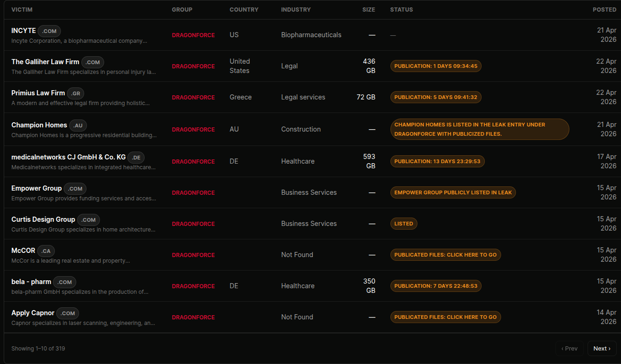Click the .DE tag next to medicalnetworks
The height and width of the screenshot is (364, 621).
136,158
